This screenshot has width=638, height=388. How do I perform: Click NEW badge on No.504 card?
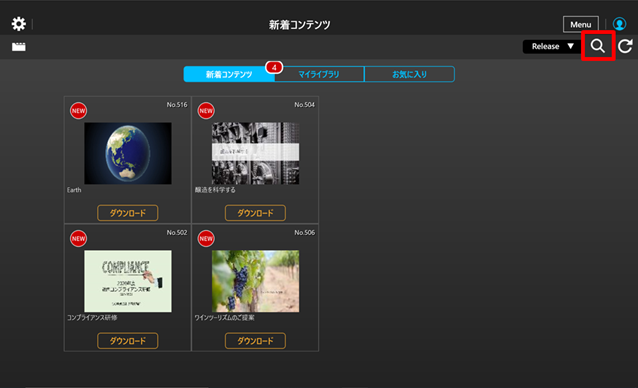(x=206, y=111)
